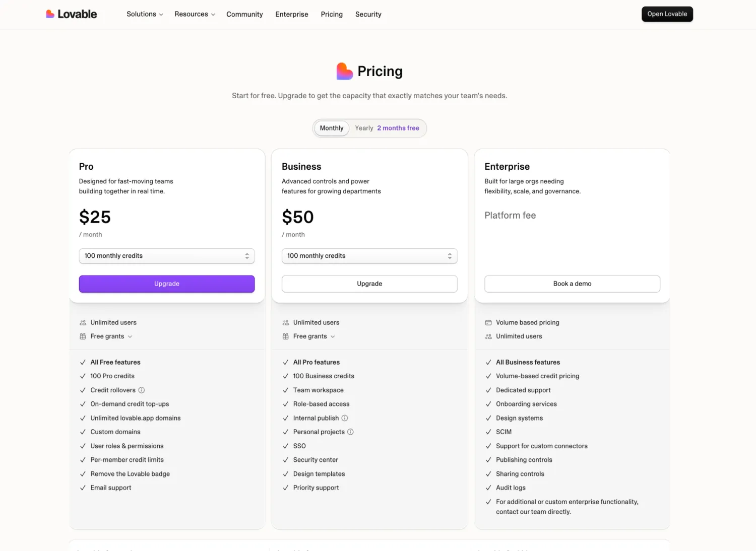Click the card icon beside Volume based pricing
This screenshot has width=756, height=551.
(488, 322)
